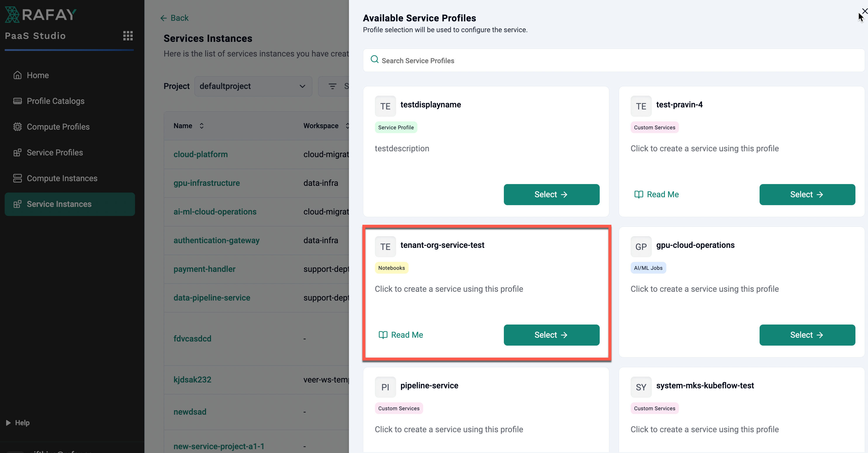
Task: Open the Project dropdown showing defaultproject
Action: [x=253, y=86]
